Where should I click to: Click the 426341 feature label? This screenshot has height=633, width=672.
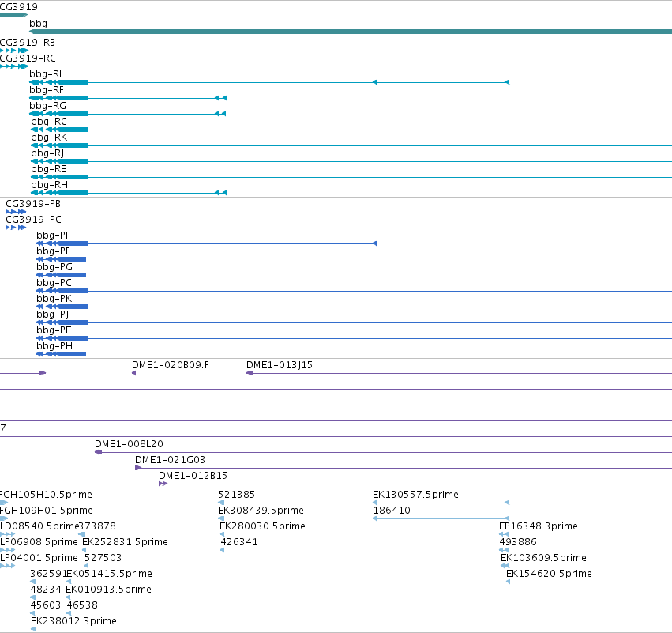pos(239,542)
